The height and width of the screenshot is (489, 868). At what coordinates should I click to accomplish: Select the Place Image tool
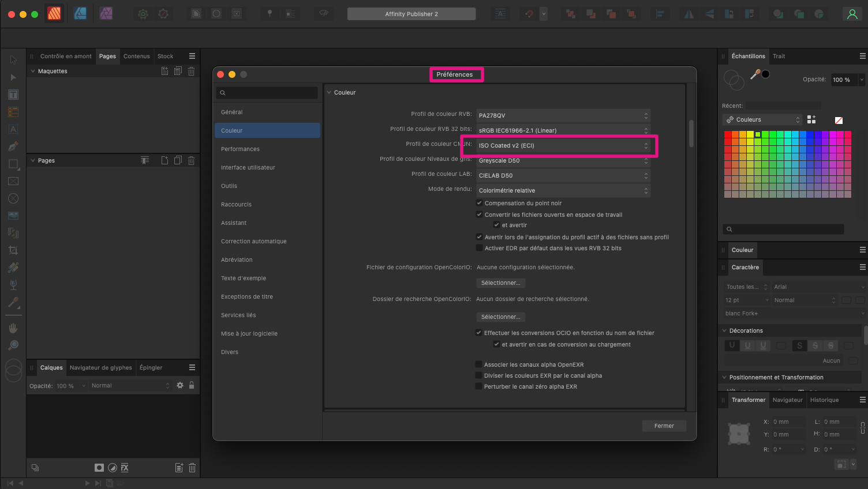[13, 216]
